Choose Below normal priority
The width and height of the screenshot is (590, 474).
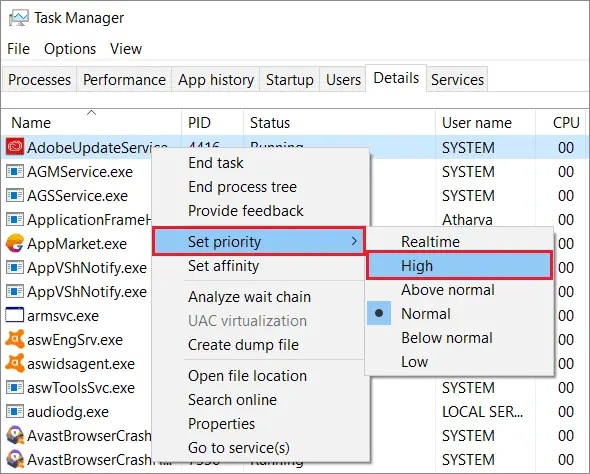coord(447,337)
